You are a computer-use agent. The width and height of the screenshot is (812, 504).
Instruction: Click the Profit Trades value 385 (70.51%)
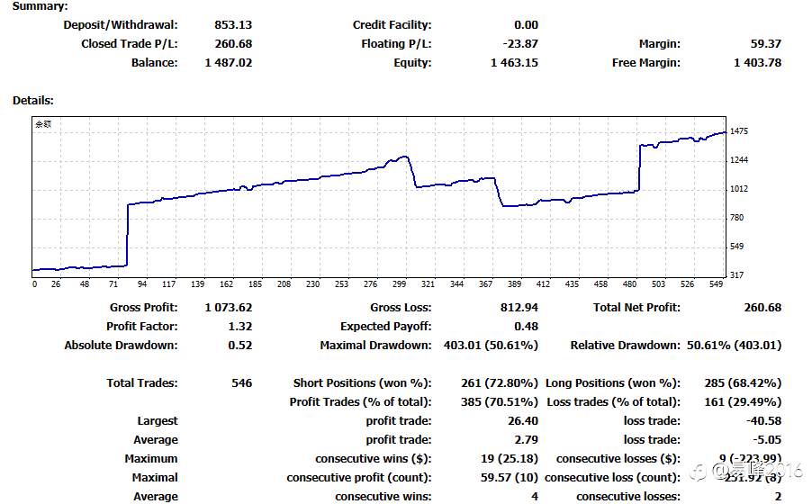500,402
